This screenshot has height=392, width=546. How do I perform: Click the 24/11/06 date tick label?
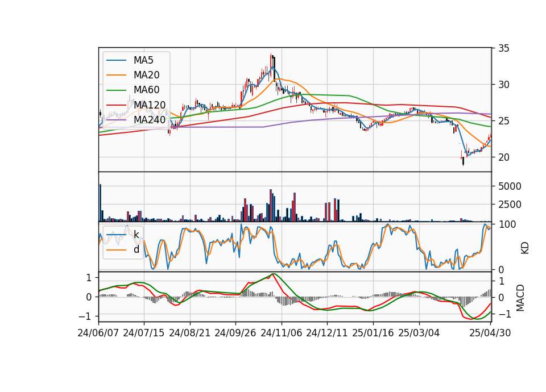[x=282, y=333]
